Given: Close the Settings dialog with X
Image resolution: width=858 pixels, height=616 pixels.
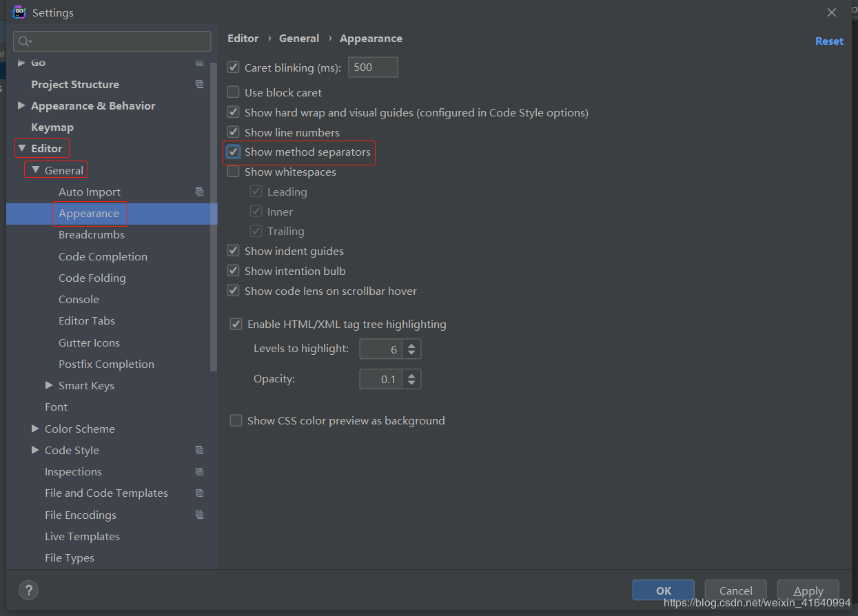Looking at the screenshot, I should tap(832, 12).
